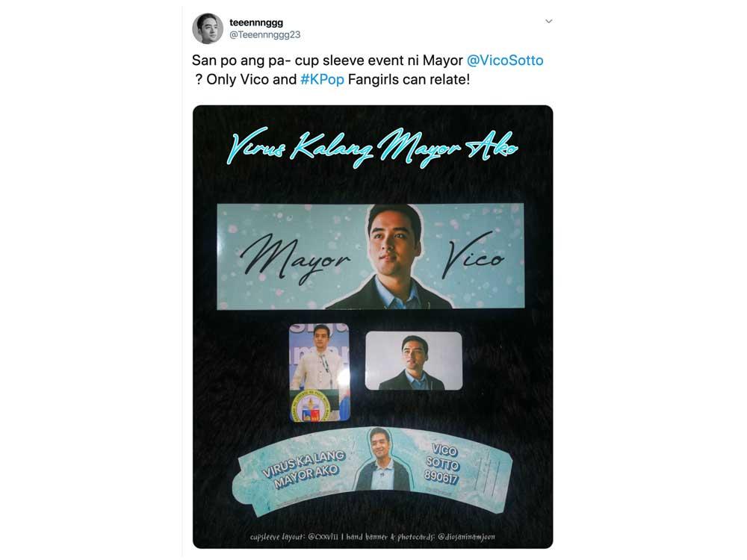Click the tweet text about Fangirls can relate
The width and height of the screenshot is (747, 560).
[409, 80]
